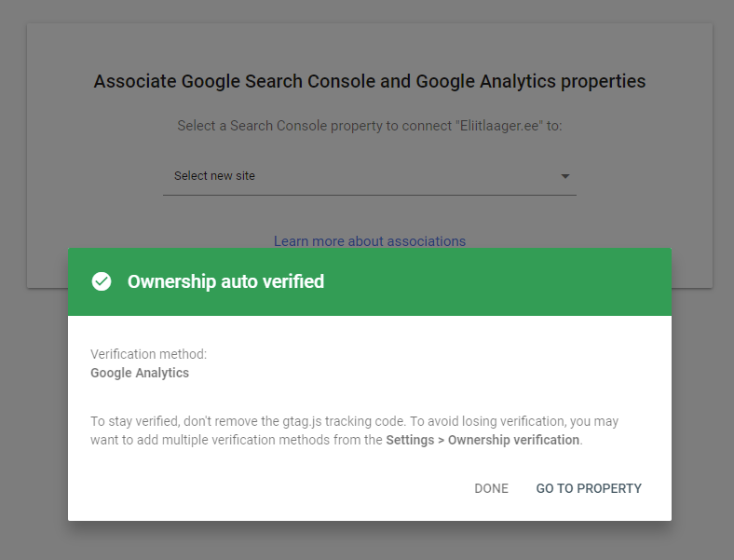The image size is (734, 560).
Task: Click the DONE button
Action: coord(491,488)
